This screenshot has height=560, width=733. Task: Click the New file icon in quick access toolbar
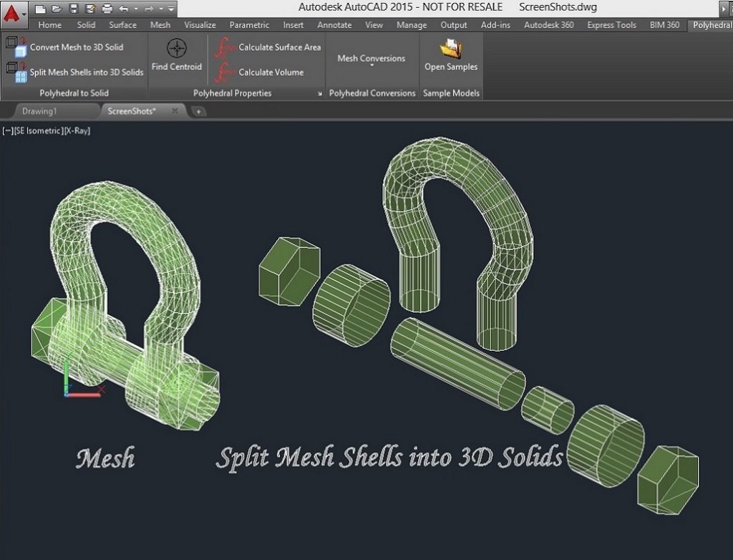pos(41,9)
